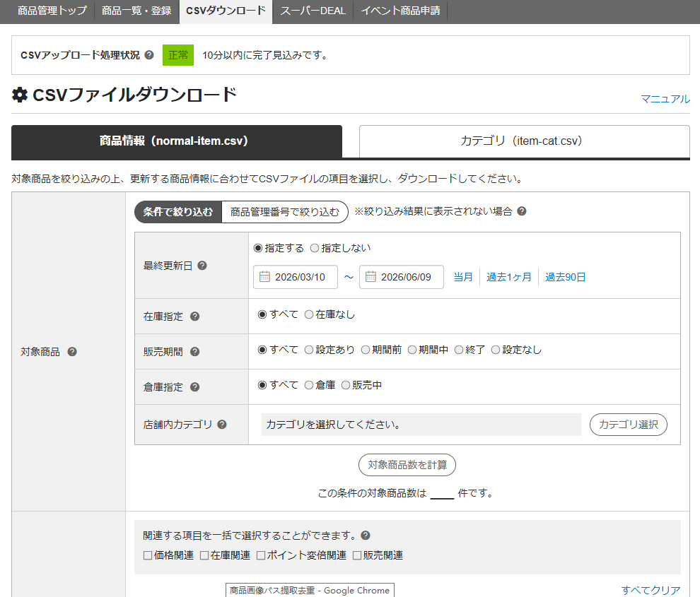
Task: Click 過去90日 date shortcut link
Action: point(565,277)
